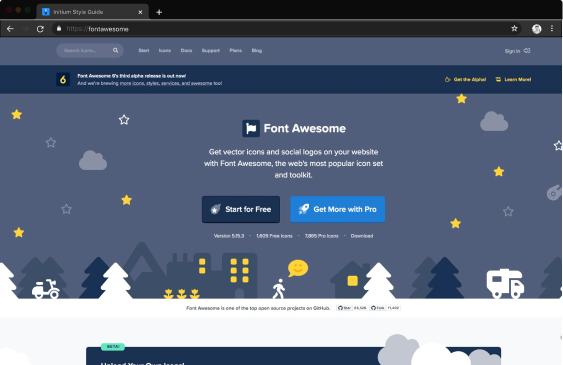Click the white scooter icon
Viewport: 563px width, 365px height.
[46, 289]
